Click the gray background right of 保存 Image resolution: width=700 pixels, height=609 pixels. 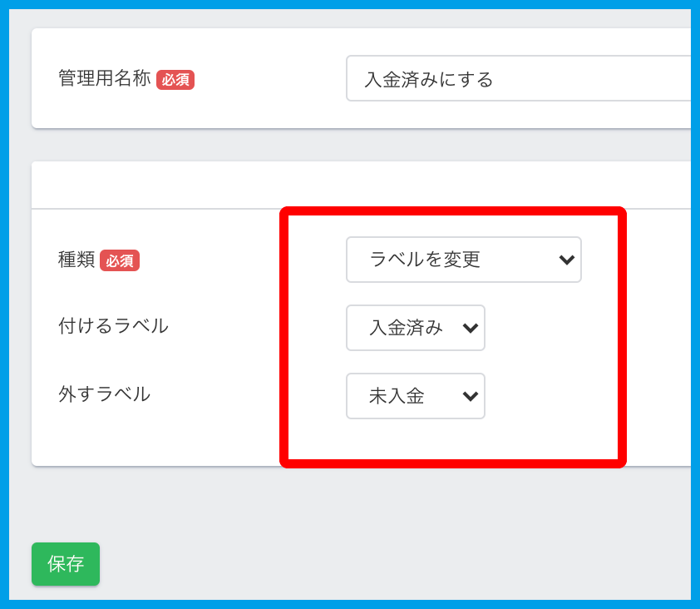(x=374, y=564)
